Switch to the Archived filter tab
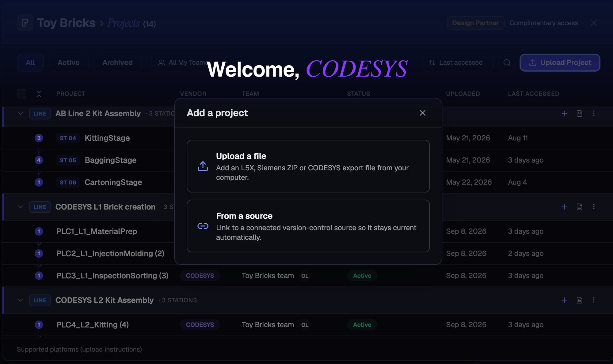The width and height of the screenshot is (613, 364). coord(117,63)
